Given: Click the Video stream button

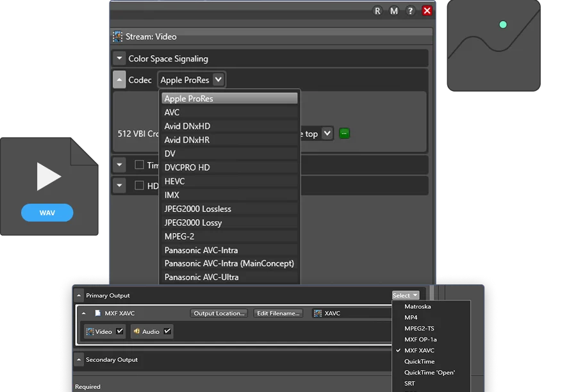Looking at the screenshot, I should tap(104, 331).
